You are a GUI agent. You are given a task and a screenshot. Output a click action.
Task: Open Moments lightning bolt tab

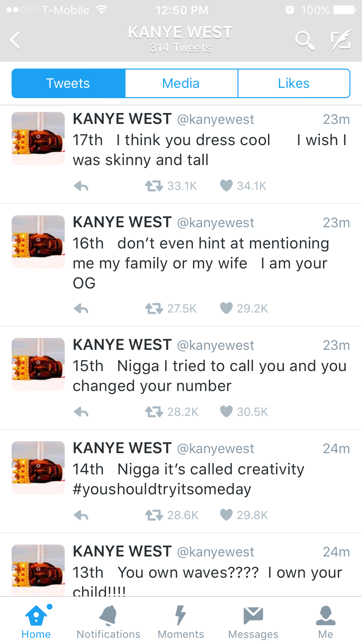click(181, 622)
